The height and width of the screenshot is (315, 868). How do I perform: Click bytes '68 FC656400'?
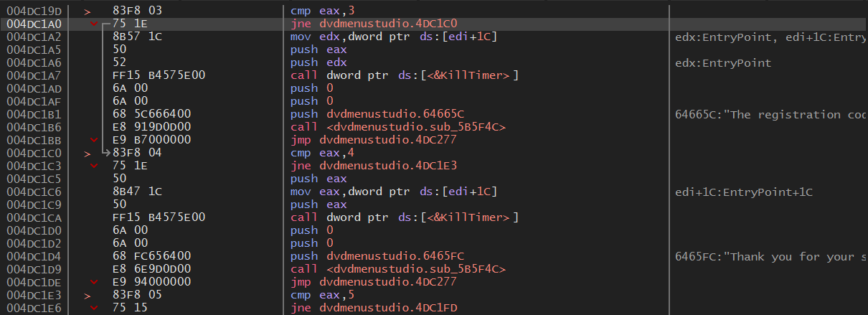tap(152, 257)
